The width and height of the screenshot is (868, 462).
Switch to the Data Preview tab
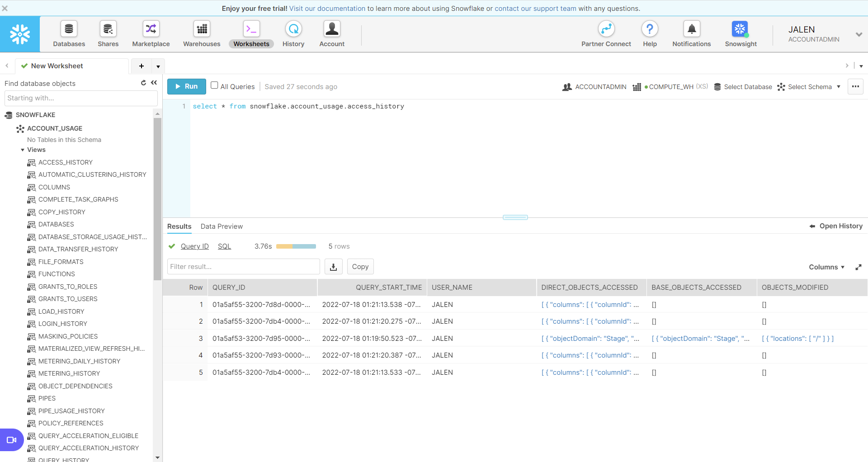click(x=222, y=226)
